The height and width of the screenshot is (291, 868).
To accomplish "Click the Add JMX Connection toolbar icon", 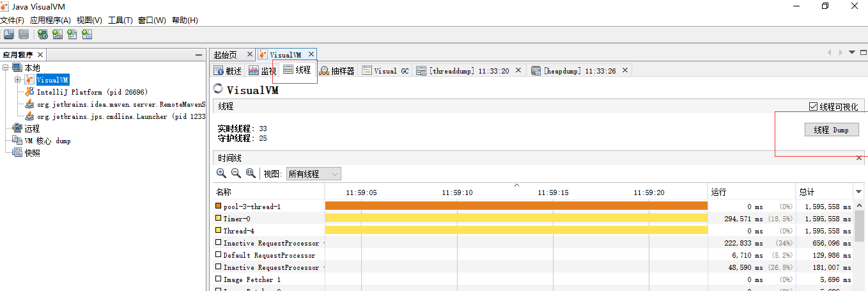I will 58,35.
